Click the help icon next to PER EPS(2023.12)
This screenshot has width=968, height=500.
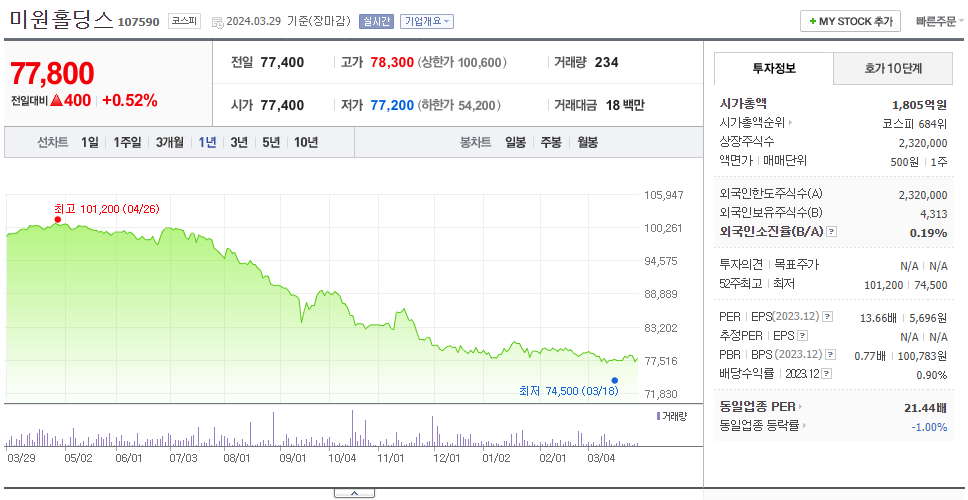[x=827, y=317]
